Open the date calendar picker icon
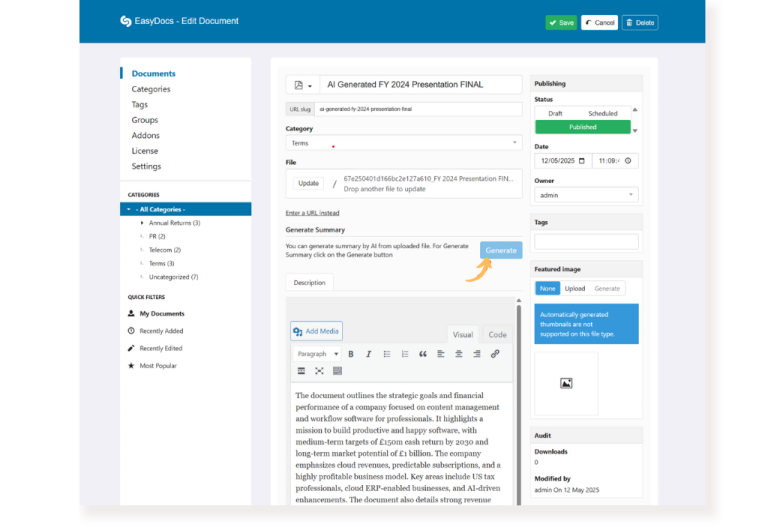 pyautogui.click(x=583, y=160)
